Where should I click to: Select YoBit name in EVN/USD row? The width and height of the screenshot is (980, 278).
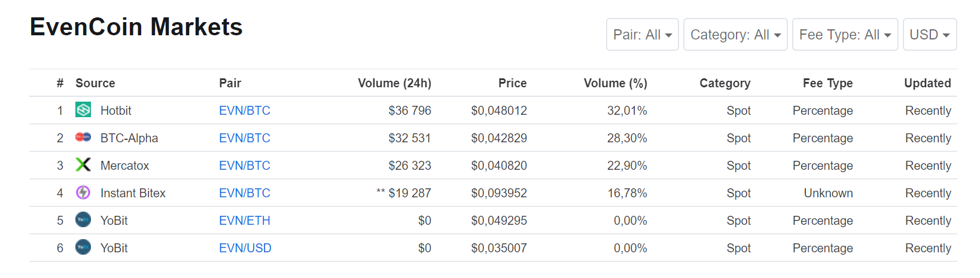[114, 248]
